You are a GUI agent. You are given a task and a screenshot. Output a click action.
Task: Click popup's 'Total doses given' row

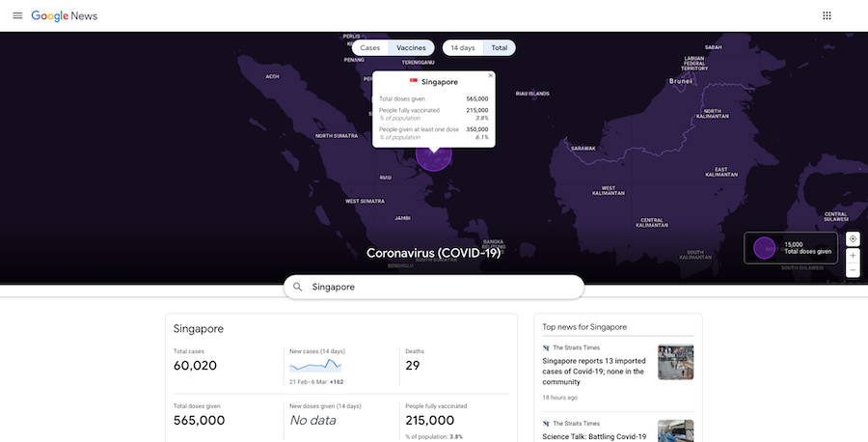433,98
